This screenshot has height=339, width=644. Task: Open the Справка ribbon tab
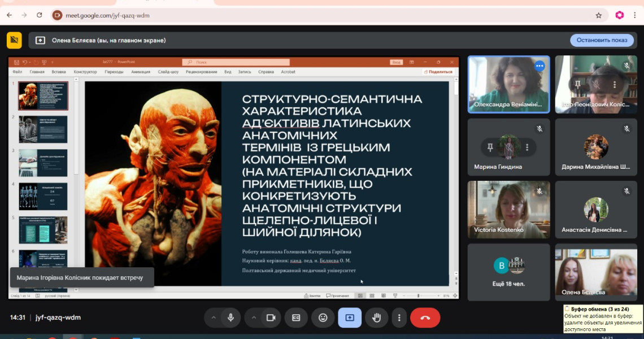[x=266, y=72]
